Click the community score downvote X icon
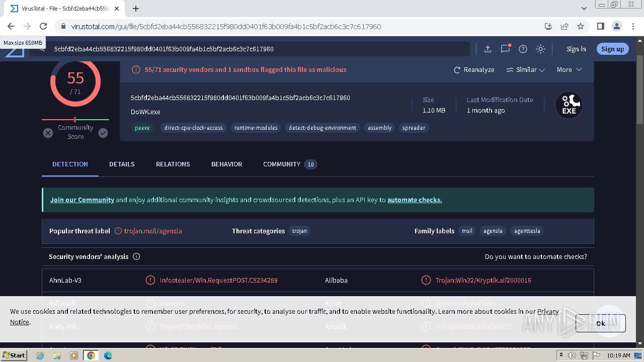644x362 pixels. (x=48, y=133)
